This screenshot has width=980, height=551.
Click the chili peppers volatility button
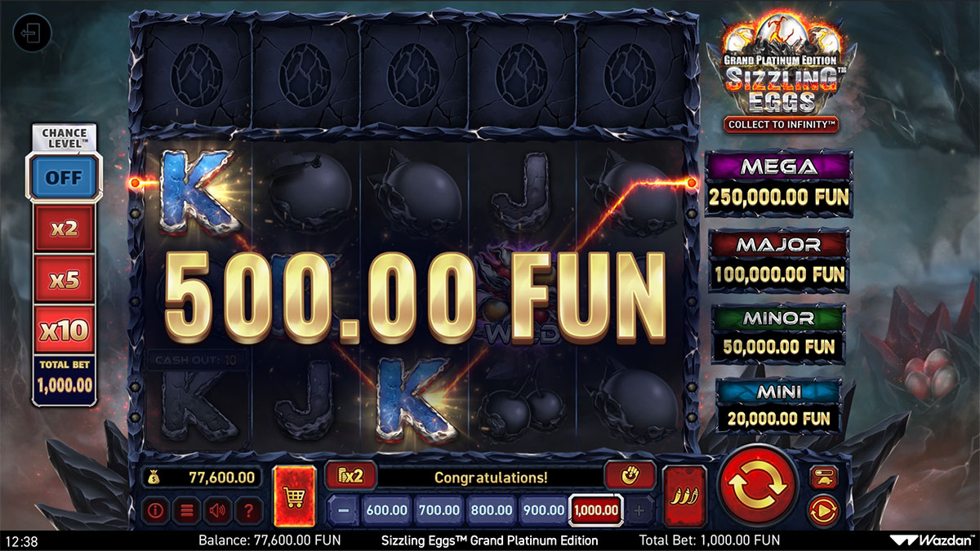pos(684,495)
